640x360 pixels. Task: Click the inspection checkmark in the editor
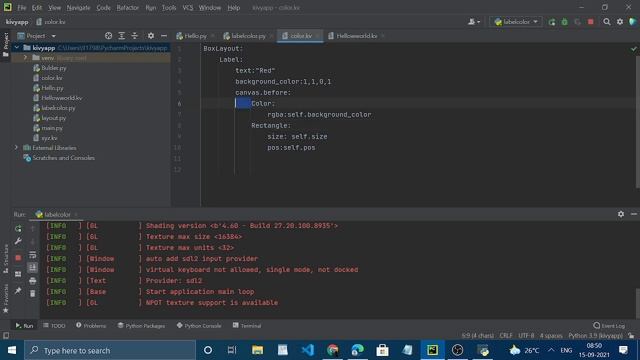point(633,49)
